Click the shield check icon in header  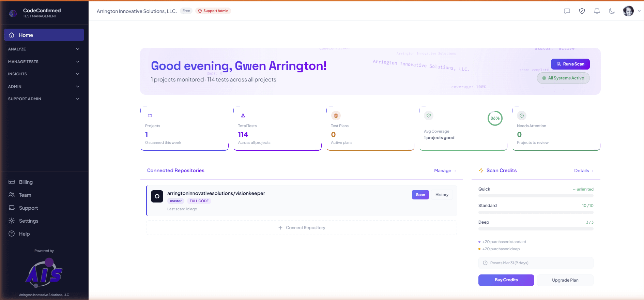[x=582, y=11]
